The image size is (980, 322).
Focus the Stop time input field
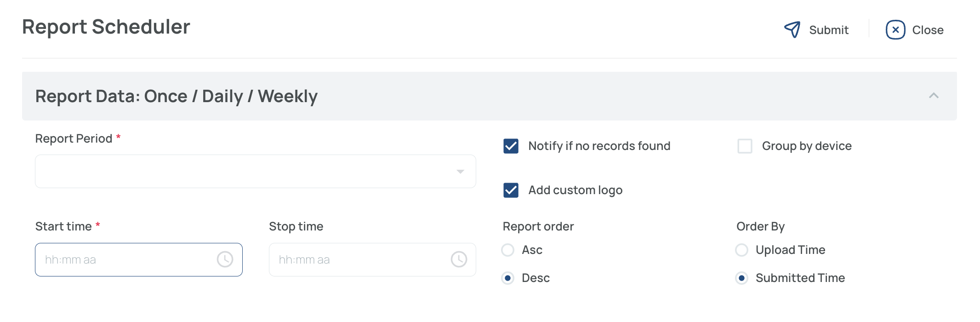click(x=359, y=260)
